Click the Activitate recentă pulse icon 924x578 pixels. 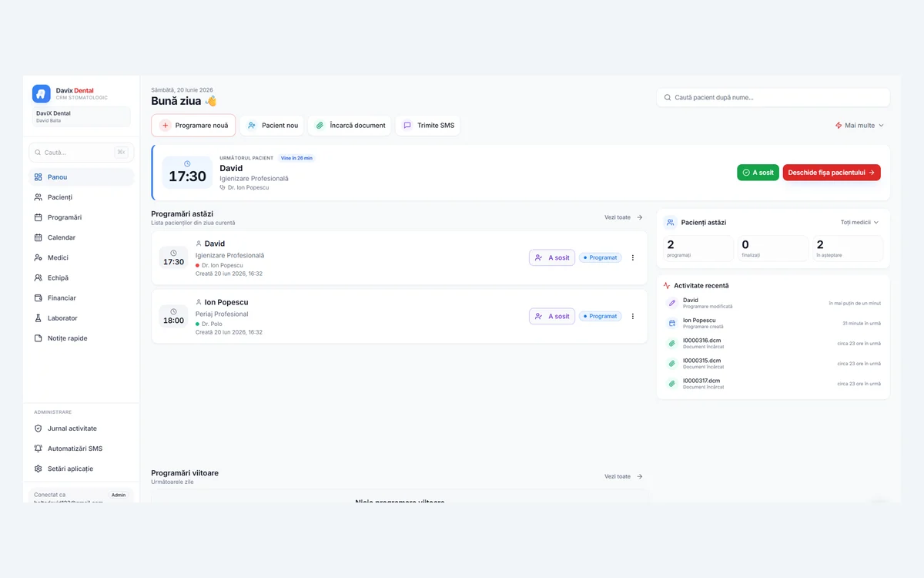[x=667, y=285]
